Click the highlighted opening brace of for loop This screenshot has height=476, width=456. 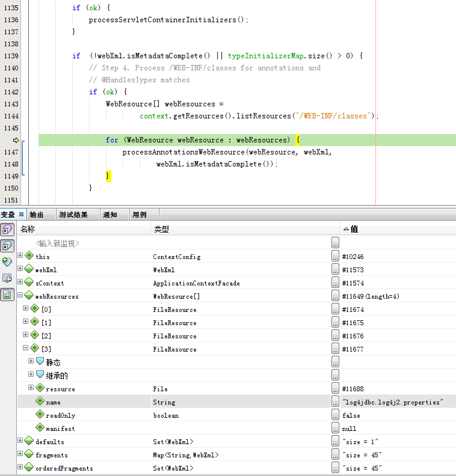[298, 140]
